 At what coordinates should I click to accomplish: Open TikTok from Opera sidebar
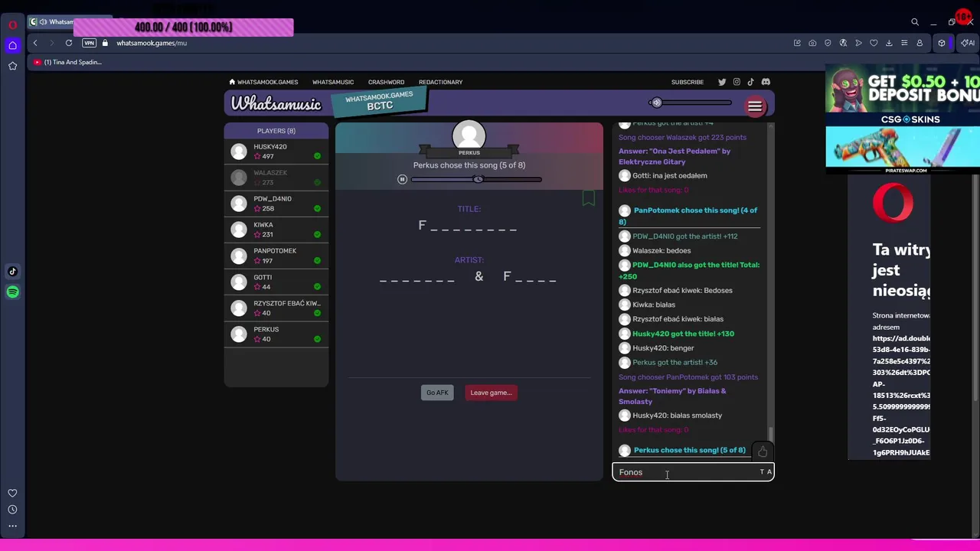point(12,271)
